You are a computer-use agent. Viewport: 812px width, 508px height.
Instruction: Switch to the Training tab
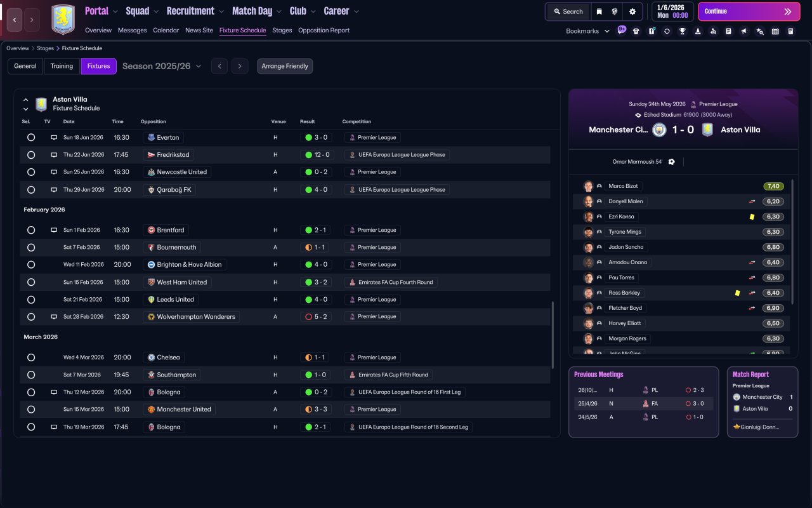pos(62,66)
